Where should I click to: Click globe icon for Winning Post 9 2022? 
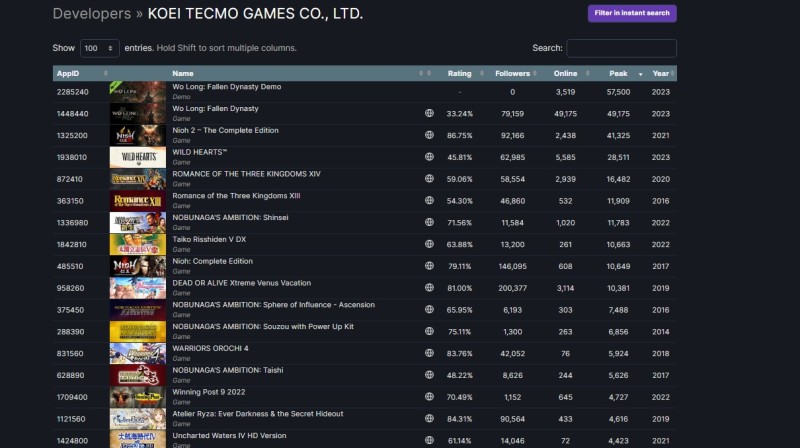click(x=429, y=396)
